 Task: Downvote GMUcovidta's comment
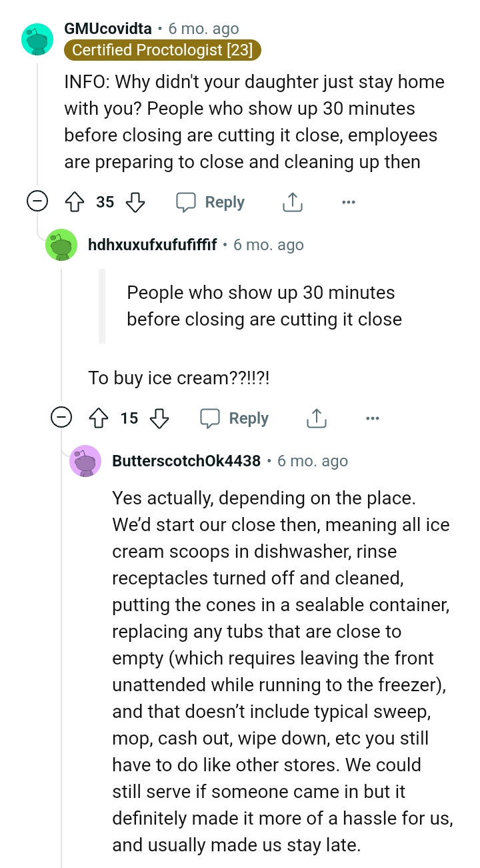[135, 201]
